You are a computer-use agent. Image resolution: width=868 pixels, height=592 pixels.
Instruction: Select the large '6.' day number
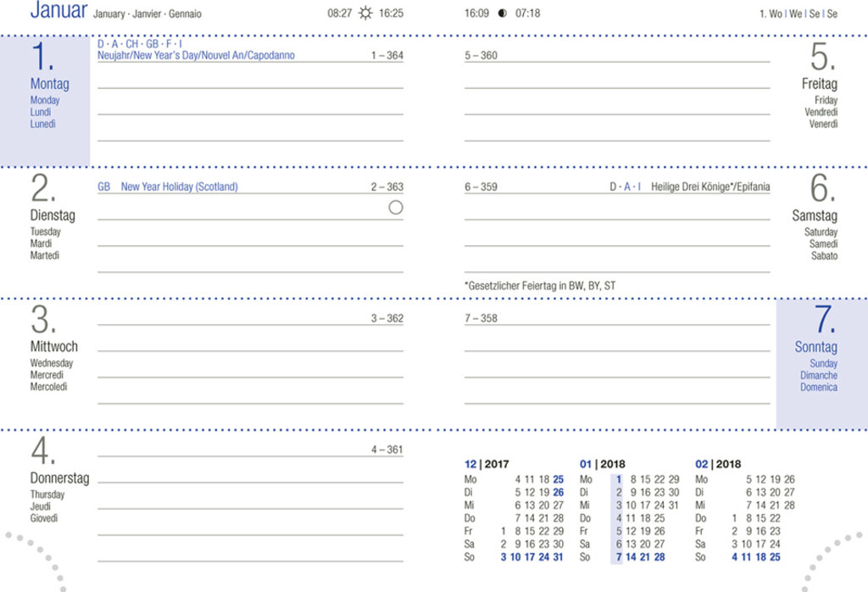(x=823, y=188)
